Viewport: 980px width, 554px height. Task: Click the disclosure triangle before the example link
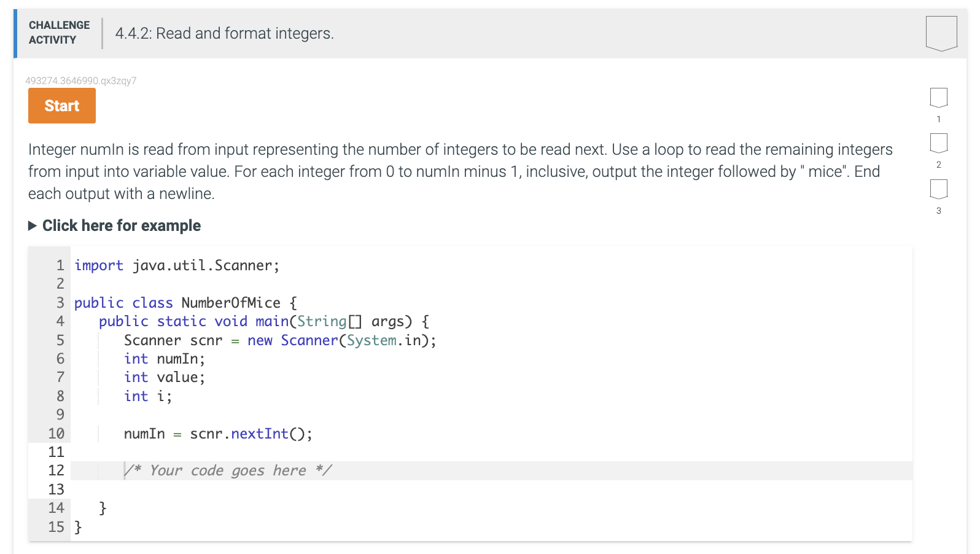33,225
